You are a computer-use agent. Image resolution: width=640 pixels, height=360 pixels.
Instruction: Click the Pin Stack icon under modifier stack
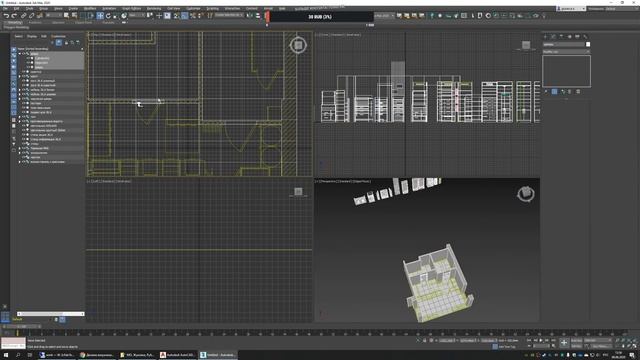[x=546, y=92]
